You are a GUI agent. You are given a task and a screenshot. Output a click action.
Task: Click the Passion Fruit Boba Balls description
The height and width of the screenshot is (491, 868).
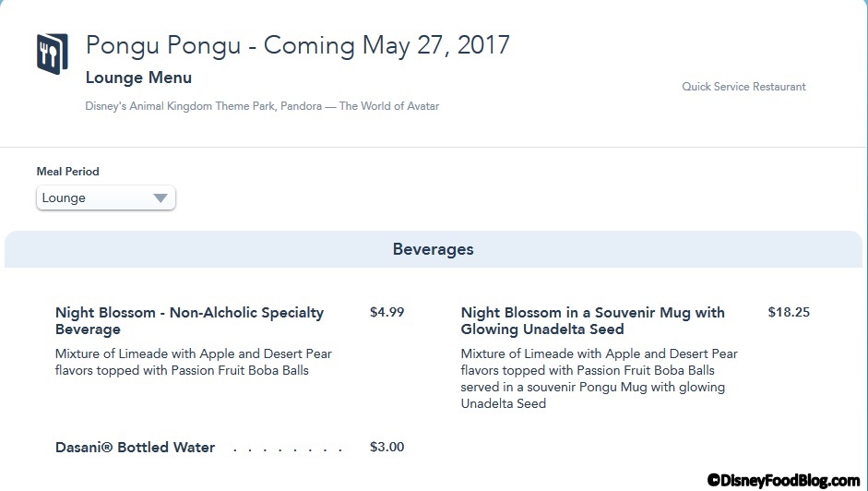[x=193, y=362]
